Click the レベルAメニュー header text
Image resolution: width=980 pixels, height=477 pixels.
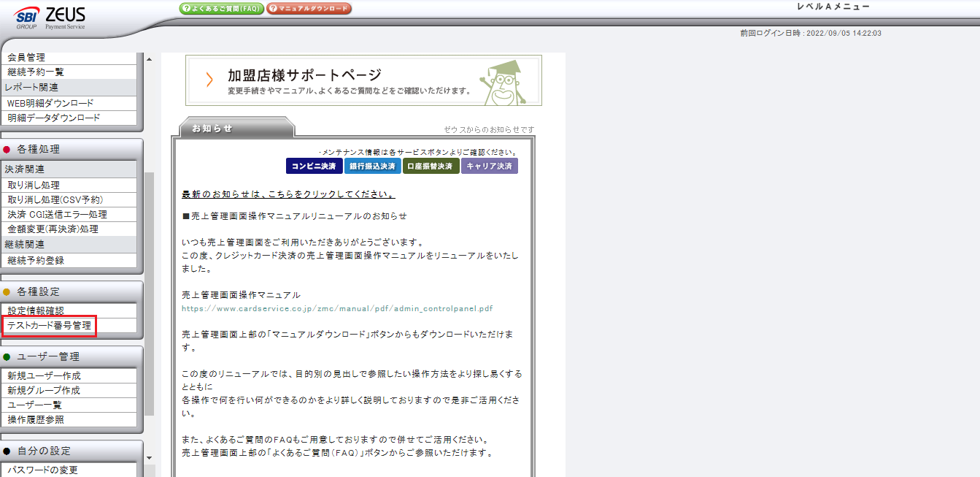[x=834, y=7]
